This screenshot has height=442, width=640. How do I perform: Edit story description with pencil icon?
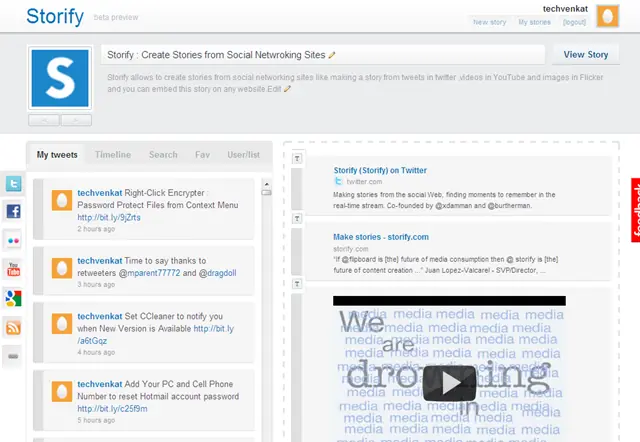(287, 89)
